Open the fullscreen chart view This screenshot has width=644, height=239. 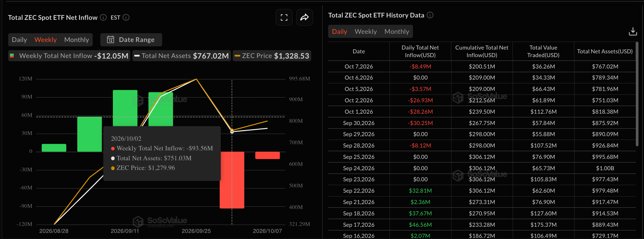pos(284,17)
